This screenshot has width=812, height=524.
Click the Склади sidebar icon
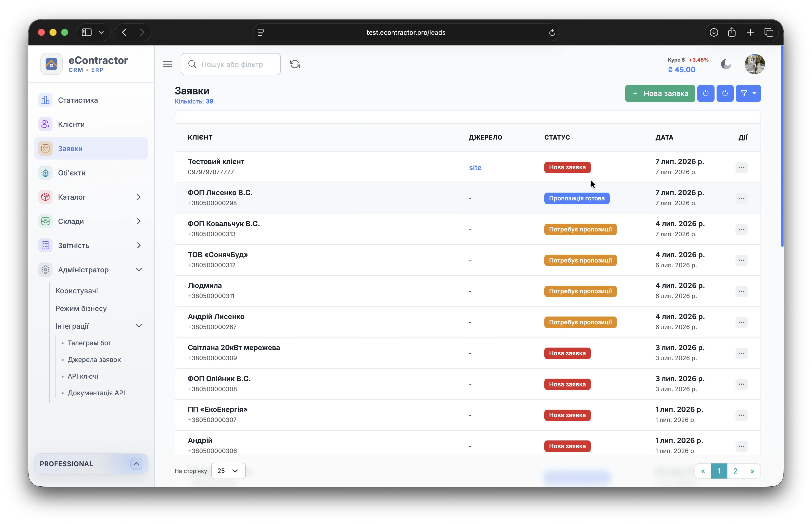point(45,221)
